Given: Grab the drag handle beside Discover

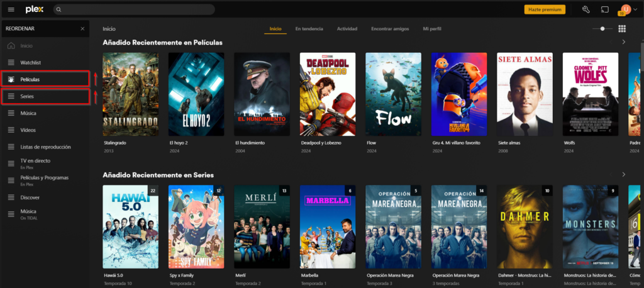Looking at the screenshot, I should point(11,197).
